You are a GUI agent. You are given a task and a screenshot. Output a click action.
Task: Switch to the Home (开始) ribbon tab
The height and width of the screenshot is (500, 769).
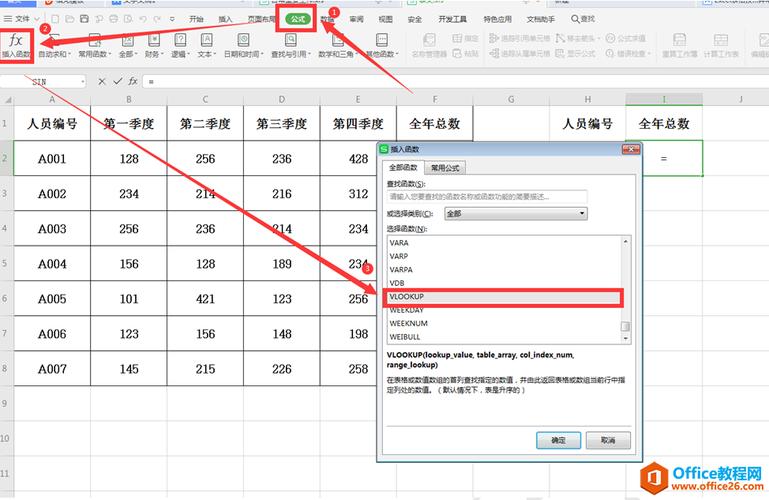coord(196,19)
